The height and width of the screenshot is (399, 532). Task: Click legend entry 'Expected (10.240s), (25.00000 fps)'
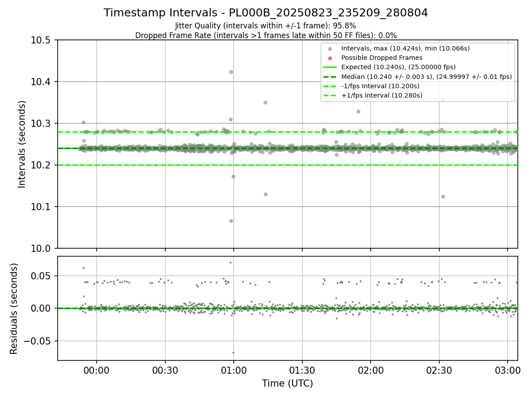tap(399, 67)
